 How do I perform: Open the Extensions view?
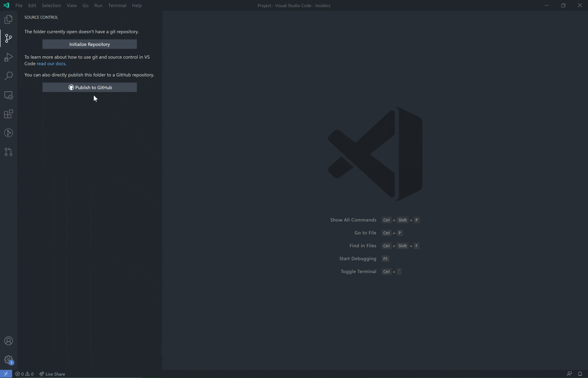coord(8,114)
